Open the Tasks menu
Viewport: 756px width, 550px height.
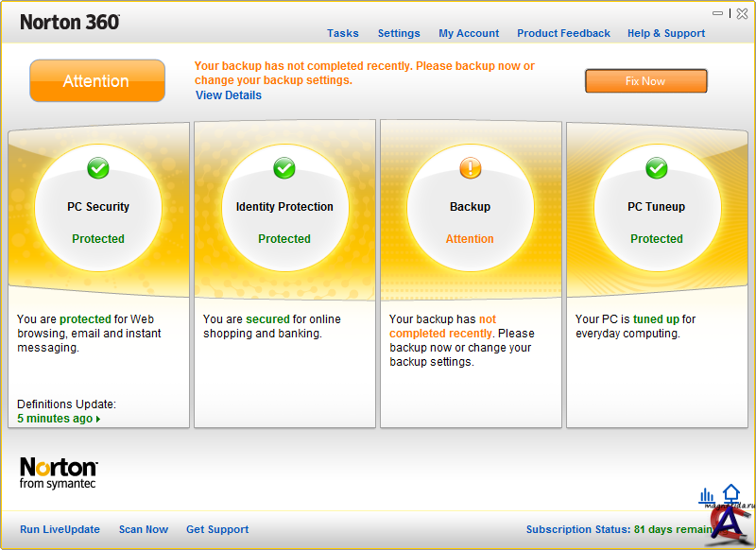click(342, 33)
